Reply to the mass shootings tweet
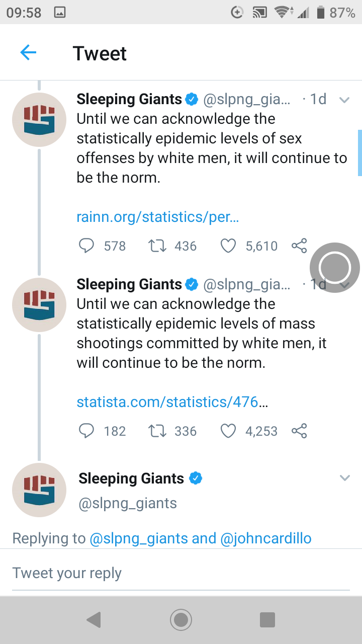The width and height of the screenshot is (362, 644). coord(87,431)
